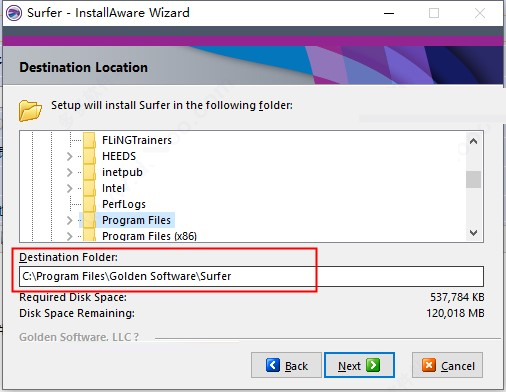Click the FLiNGTrainers folder icon

(90, 140)
